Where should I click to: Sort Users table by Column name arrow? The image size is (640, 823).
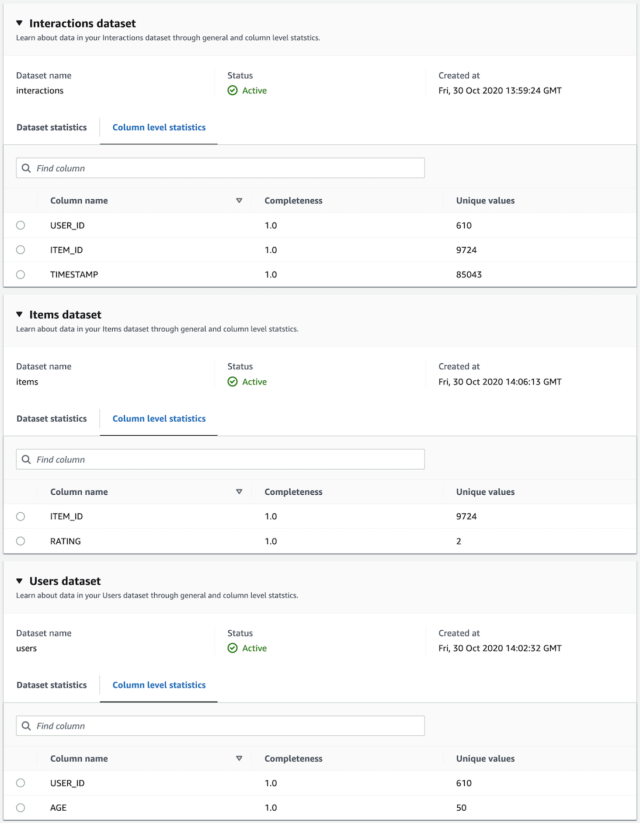(239, 758)
